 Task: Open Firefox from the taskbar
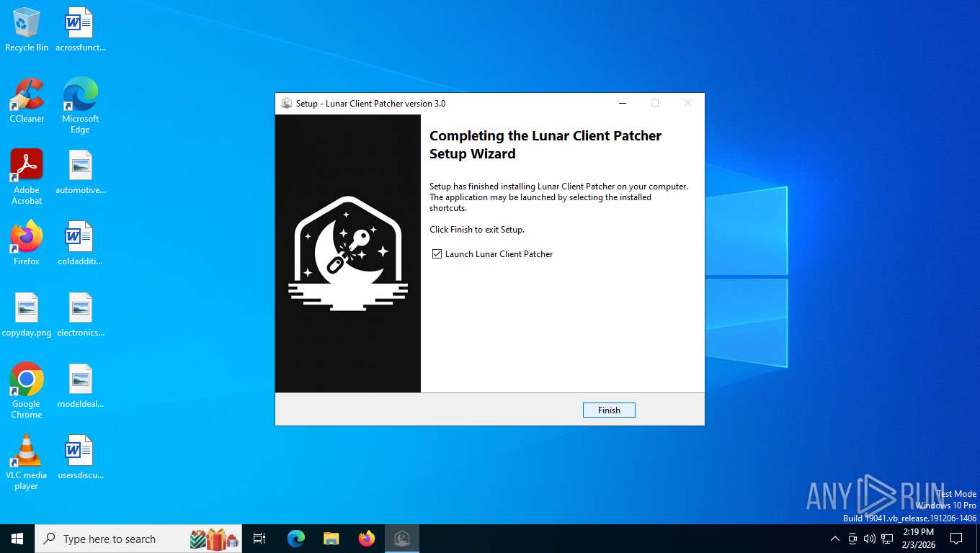click(x=367, y=539)
